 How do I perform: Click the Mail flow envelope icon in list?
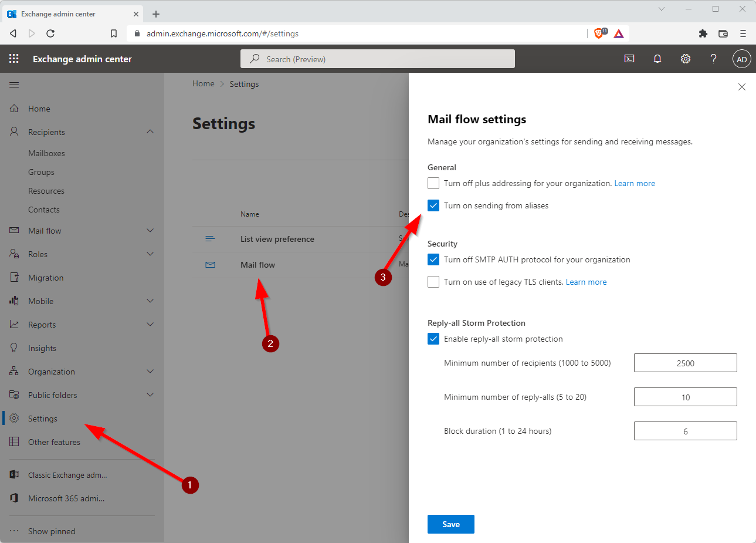tap(211, 265)
